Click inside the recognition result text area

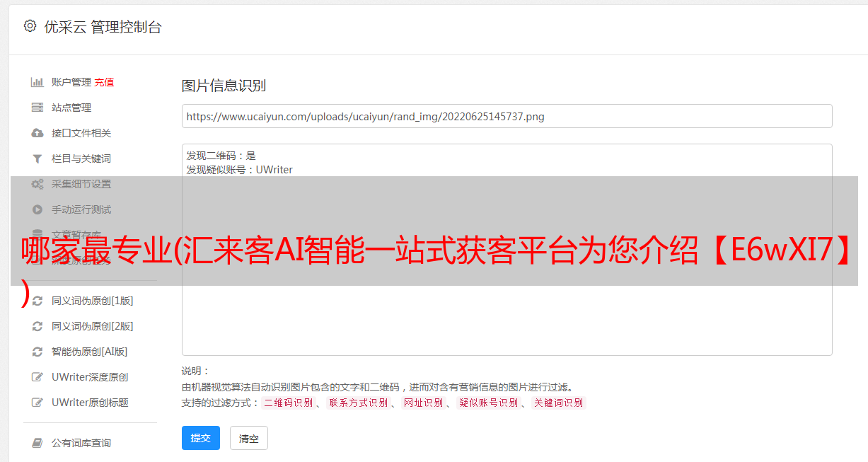click(x=507, y=250)
